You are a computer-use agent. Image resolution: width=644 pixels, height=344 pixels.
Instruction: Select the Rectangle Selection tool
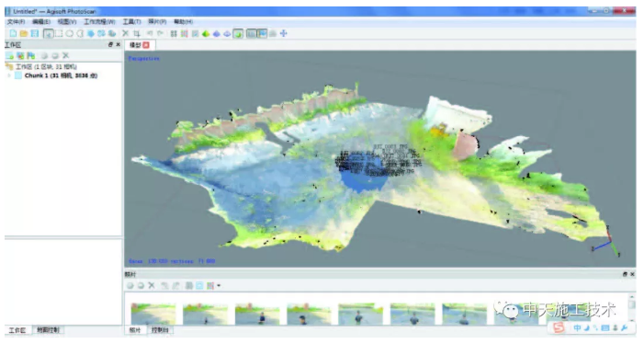click(59, 34)
